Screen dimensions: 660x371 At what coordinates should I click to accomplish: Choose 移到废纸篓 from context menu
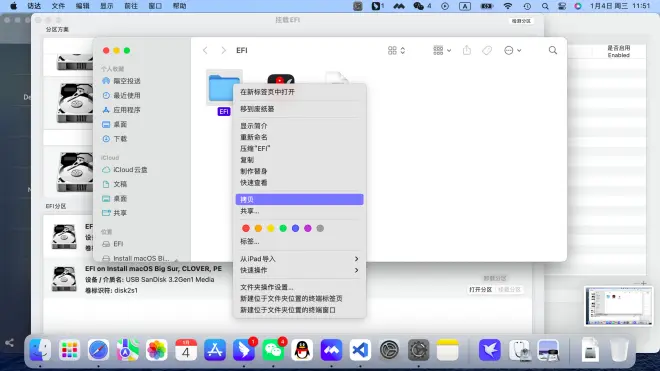point(299,109)
